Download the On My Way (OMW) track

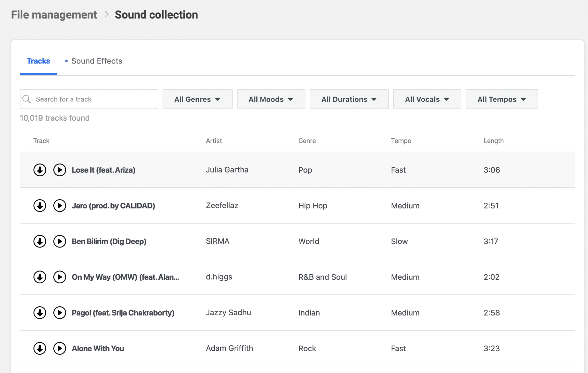40,277
